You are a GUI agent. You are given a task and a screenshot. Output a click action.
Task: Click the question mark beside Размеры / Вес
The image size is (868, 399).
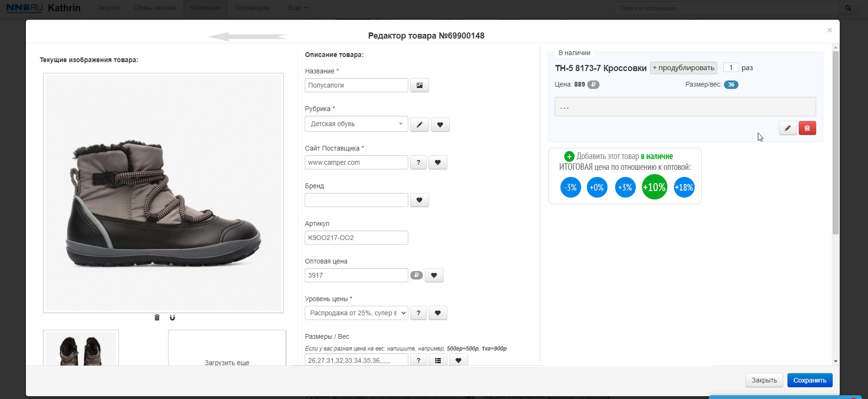point(418,360)
